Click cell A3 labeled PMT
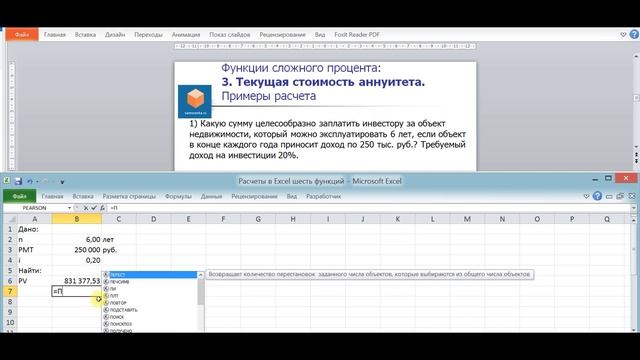 click(34, 250)
